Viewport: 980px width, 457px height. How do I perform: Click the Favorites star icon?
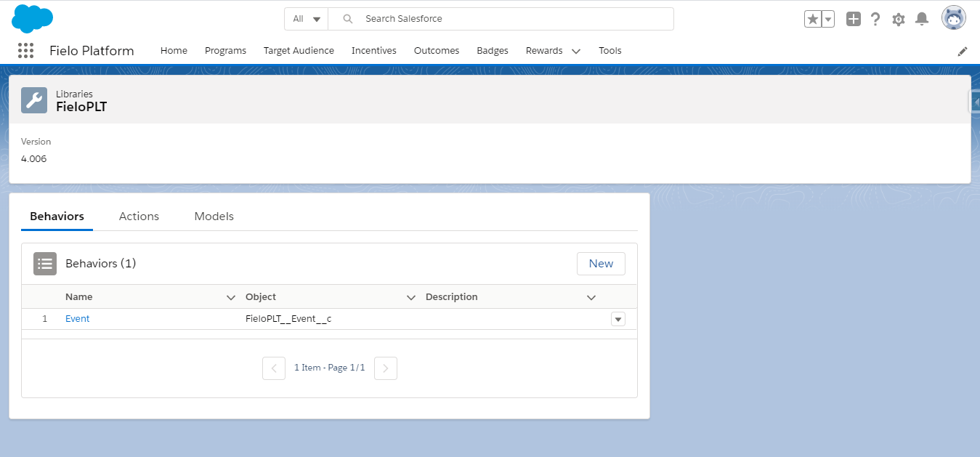point(813,19)
